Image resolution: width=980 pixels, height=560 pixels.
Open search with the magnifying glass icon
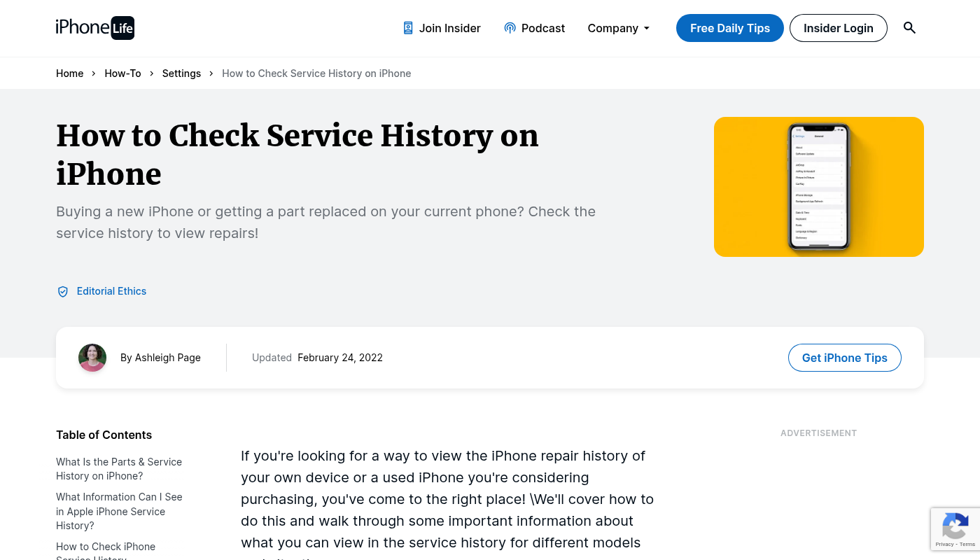[x=909, y=28]
